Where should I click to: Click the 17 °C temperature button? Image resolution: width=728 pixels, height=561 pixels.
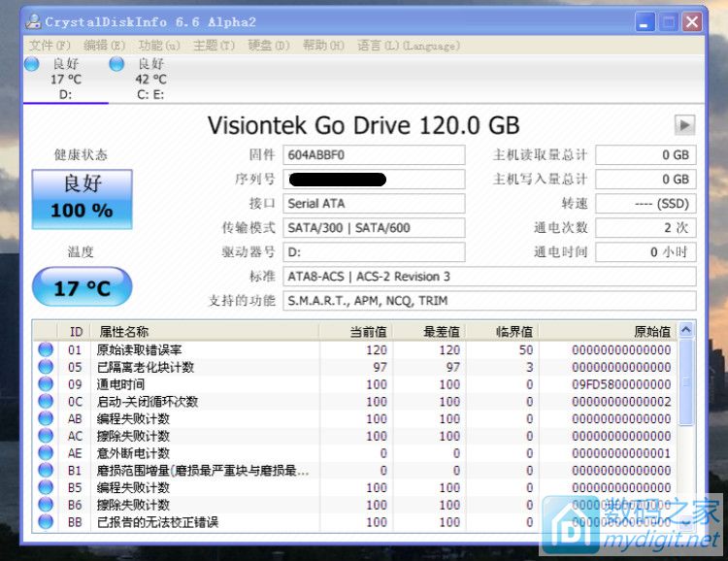[83, 286]
